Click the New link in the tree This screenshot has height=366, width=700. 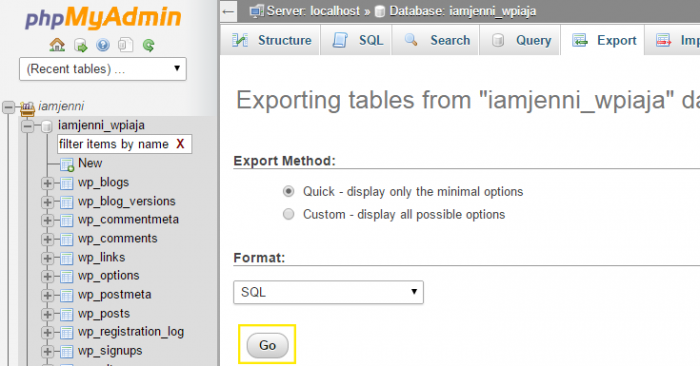pos(90,163)
